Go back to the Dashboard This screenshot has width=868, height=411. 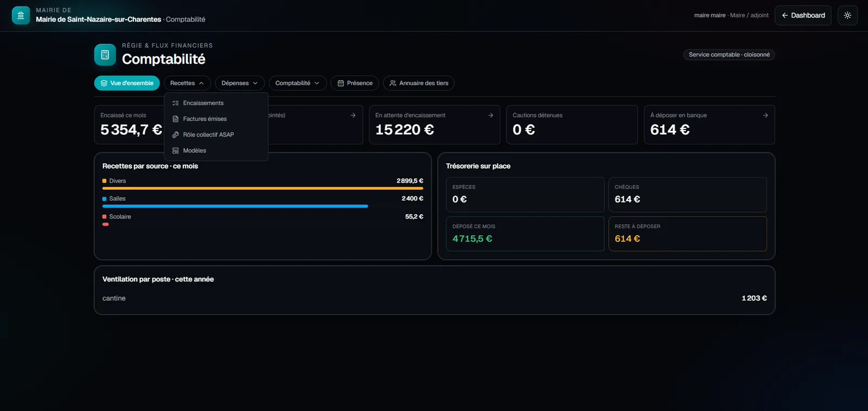tap(803, 15)
